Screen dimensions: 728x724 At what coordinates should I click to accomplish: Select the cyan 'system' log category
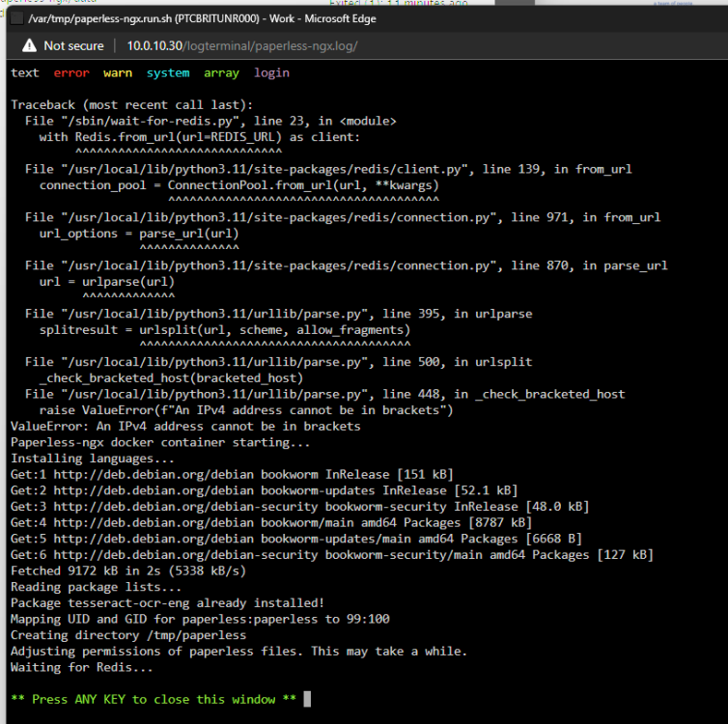(168, 72)
